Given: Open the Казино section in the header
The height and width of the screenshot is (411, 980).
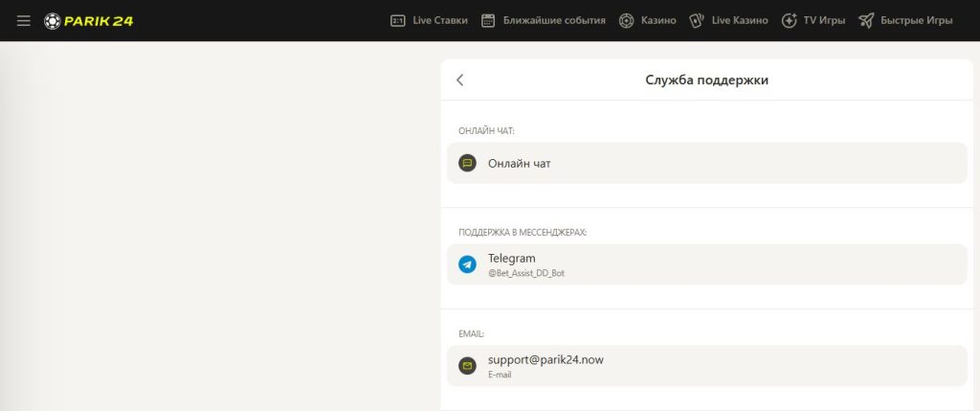Looking at the screenshot, I should 658,20.
